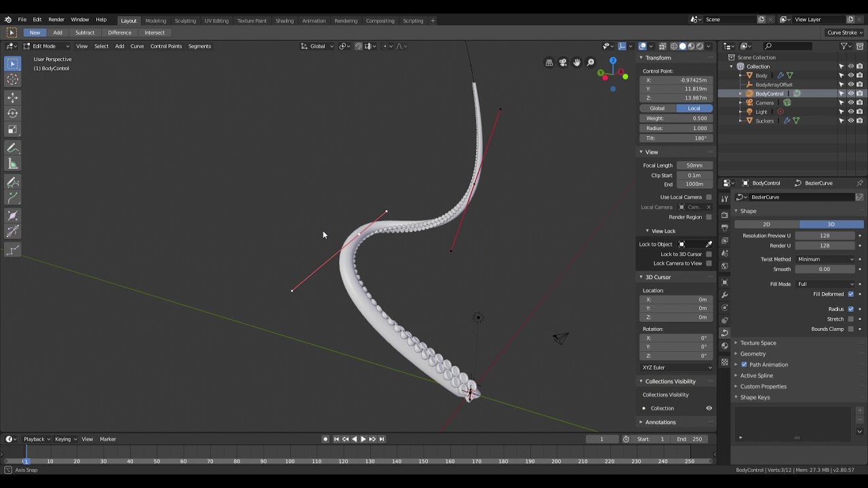Enable Lock to 3D Cursor checkbox
Screen dimensions: 868x488
[709, 254]
